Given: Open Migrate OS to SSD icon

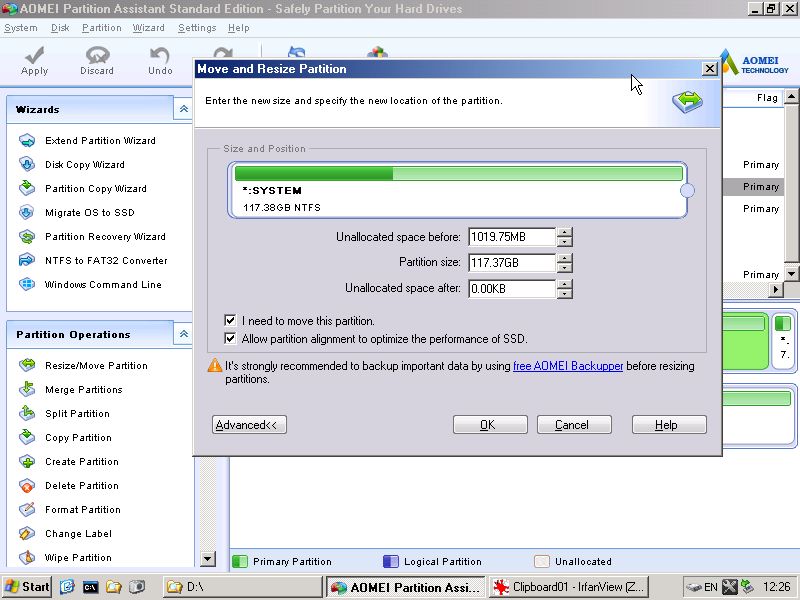Looking at the screenshot, I should click(27, 212).
